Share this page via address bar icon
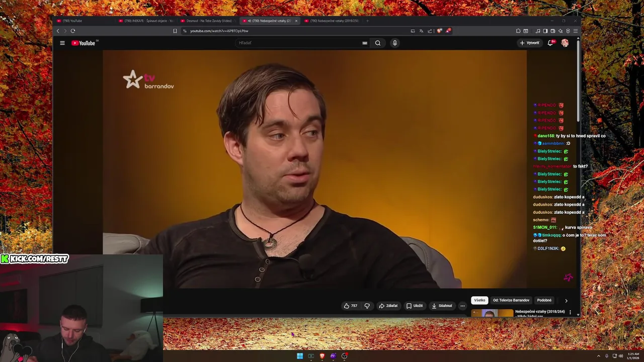Image resolution: width=644 pixels, height=362 pixels. coord(430,31)
